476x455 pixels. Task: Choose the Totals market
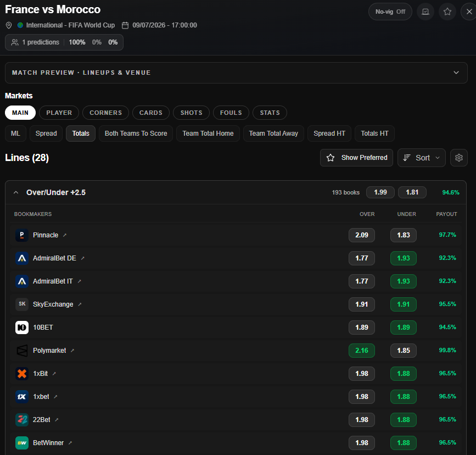tap(81, 134)
